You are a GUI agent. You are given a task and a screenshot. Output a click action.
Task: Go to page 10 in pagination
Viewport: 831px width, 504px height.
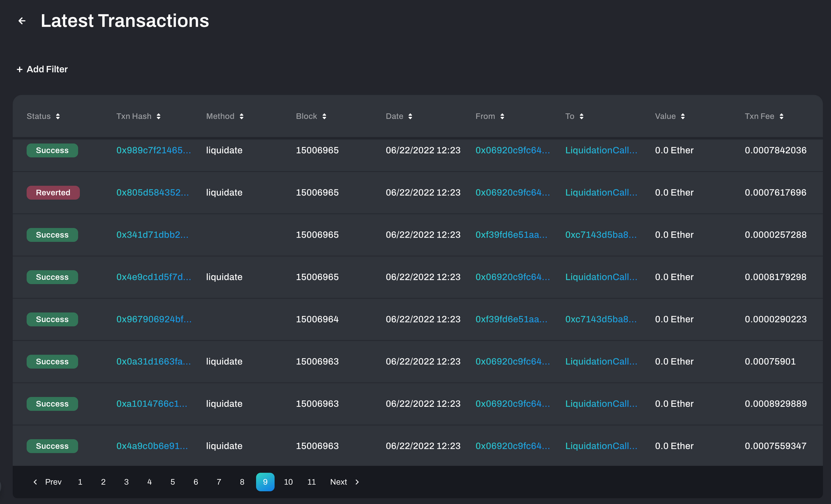click(x=288, y=482)
